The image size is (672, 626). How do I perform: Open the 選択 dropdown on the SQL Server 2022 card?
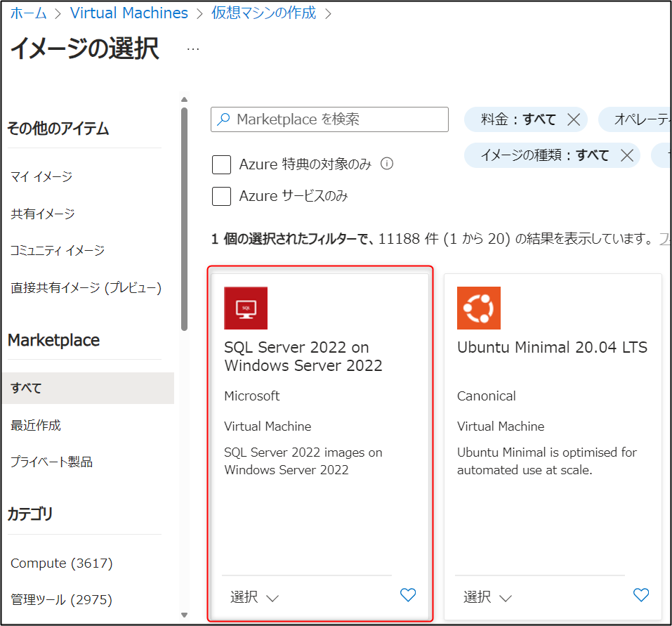coord(255,597)
